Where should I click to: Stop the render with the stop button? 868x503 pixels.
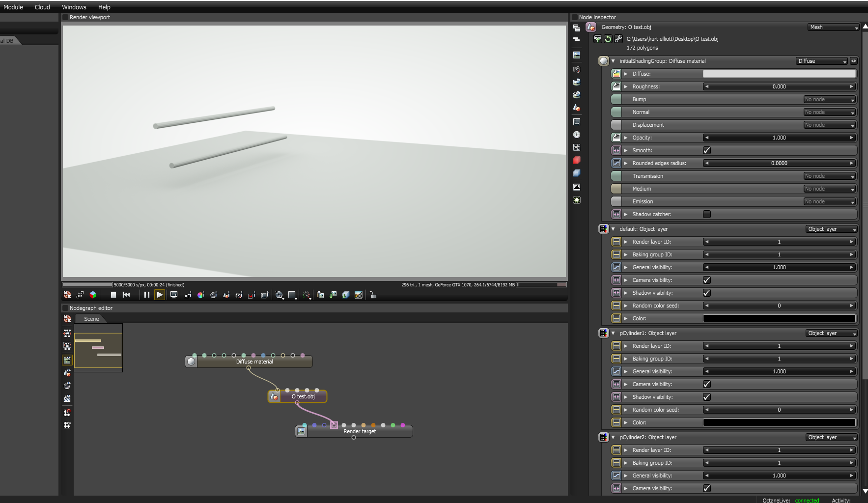[113, 295]
